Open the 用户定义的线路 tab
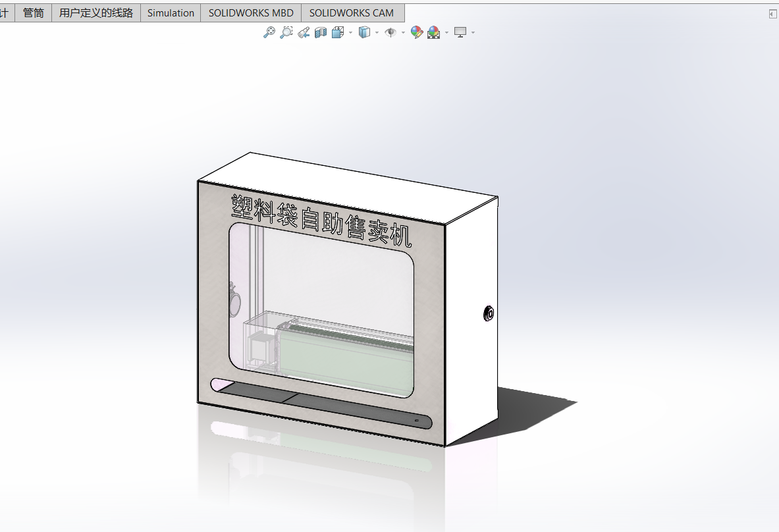The image size is (779, 532). (x=96, y=13)
